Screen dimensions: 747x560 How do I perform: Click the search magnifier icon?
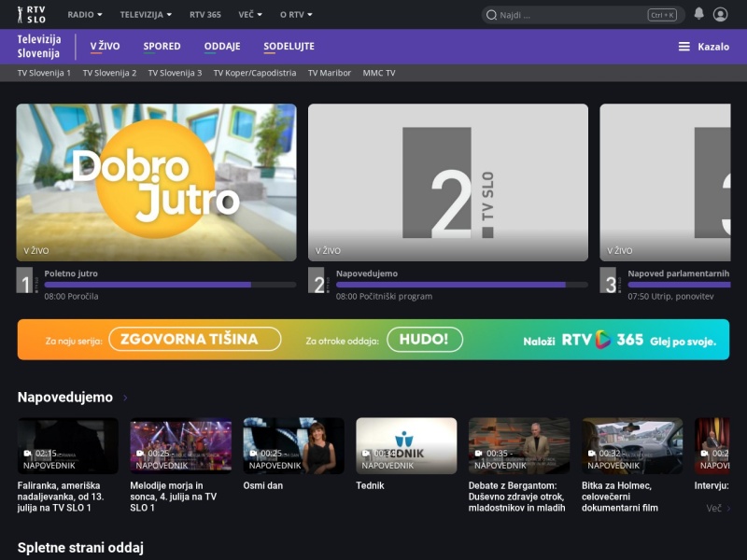coord(491,15)
